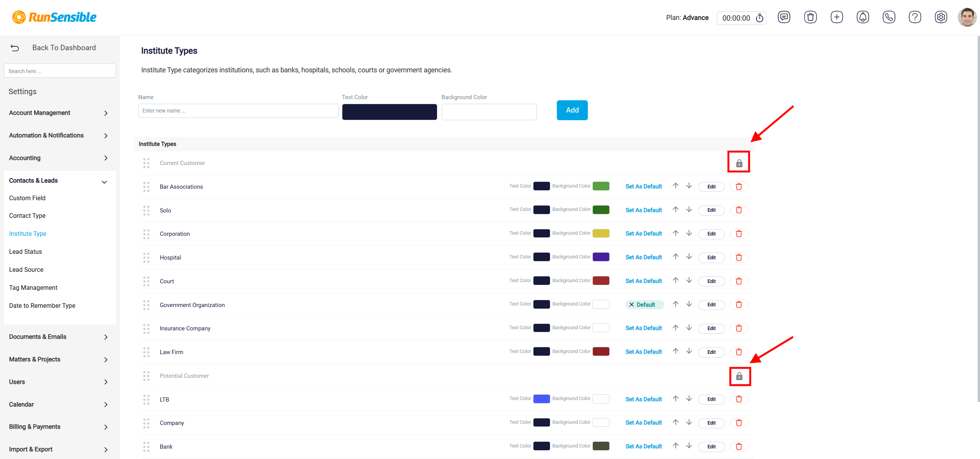Open the phone call icon
The height and width of the screenshot is (459, 980).
[888, 17]
